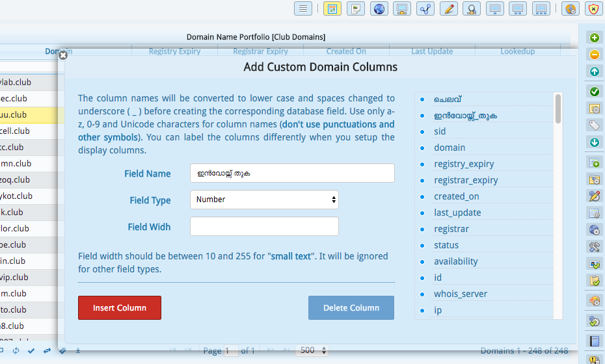Select 'domain' in the column list
The height and width of the screenshot is (364, 605).
(450, 148)
